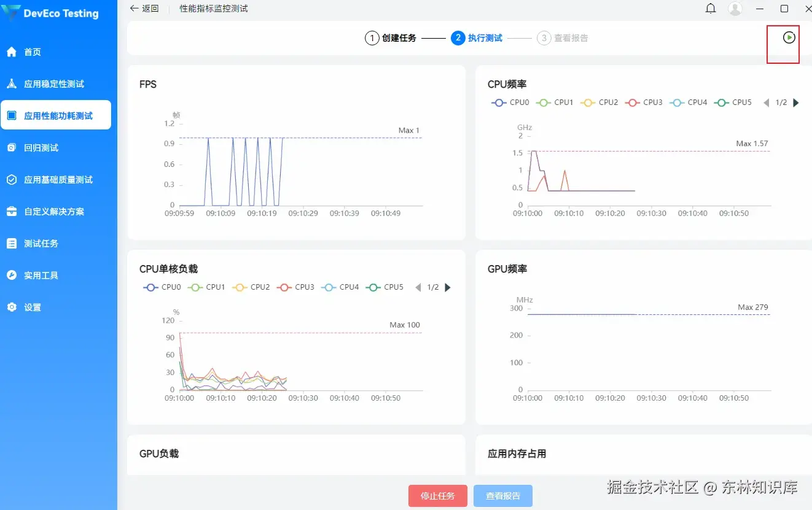Toggle CPU2 series in CPU频率 legend

tap(599, 102)
